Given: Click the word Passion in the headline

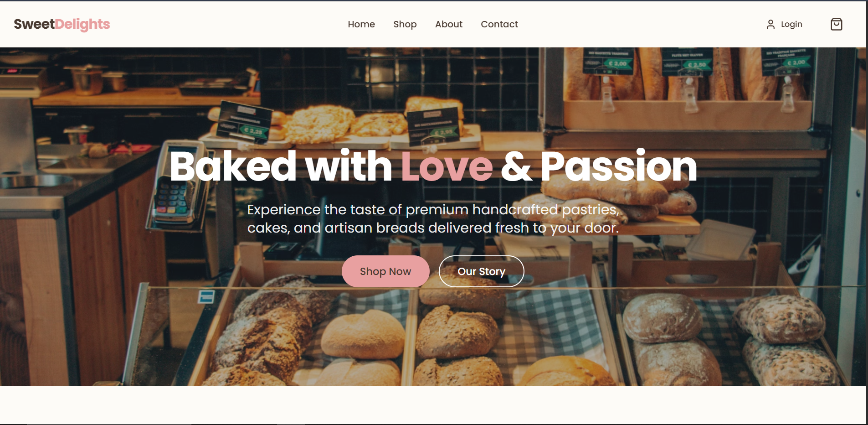Looking at the screenshot, I should (x=619, y=166).
